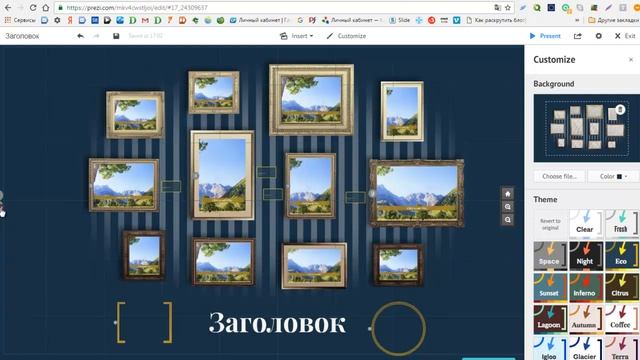The width and height of the screenshot is (640, 360).
Task: Go back in the browser
Action: (x=8, y=8)
